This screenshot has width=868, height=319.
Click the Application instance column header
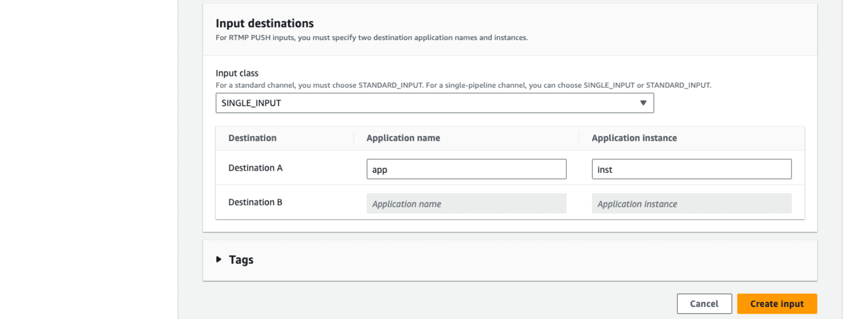634,138
